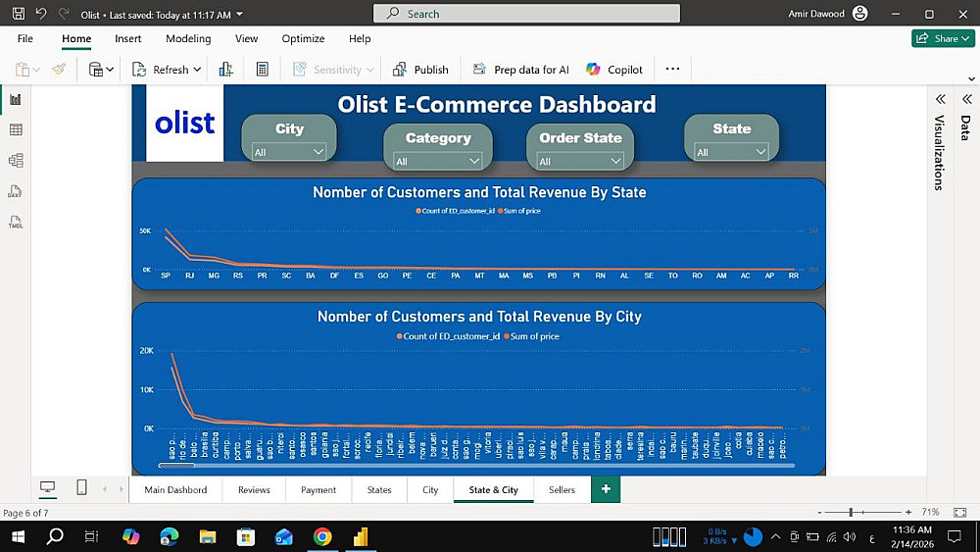Undo the last action
The image size is (980, 552).
[x=41, y=13]
